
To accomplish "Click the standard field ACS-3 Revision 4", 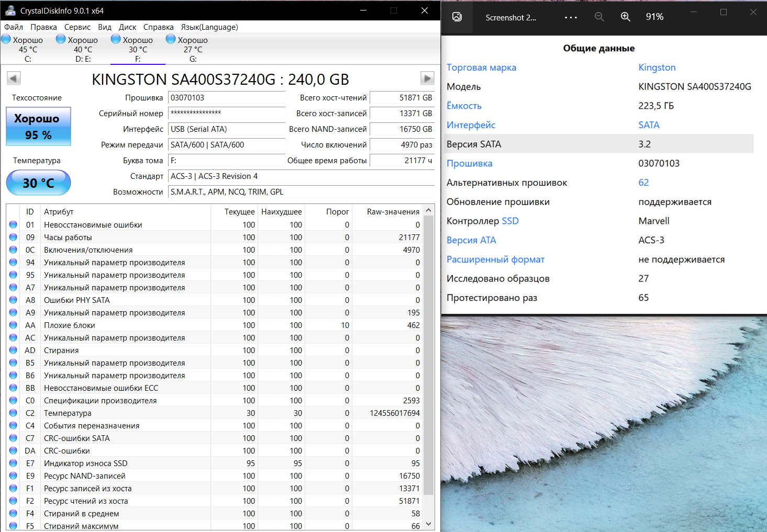I will click(301, 176).
